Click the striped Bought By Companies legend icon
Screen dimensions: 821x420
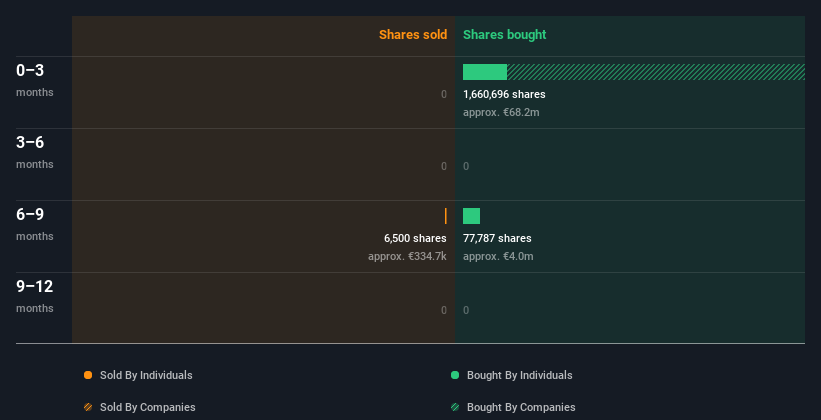click(455, 407)
